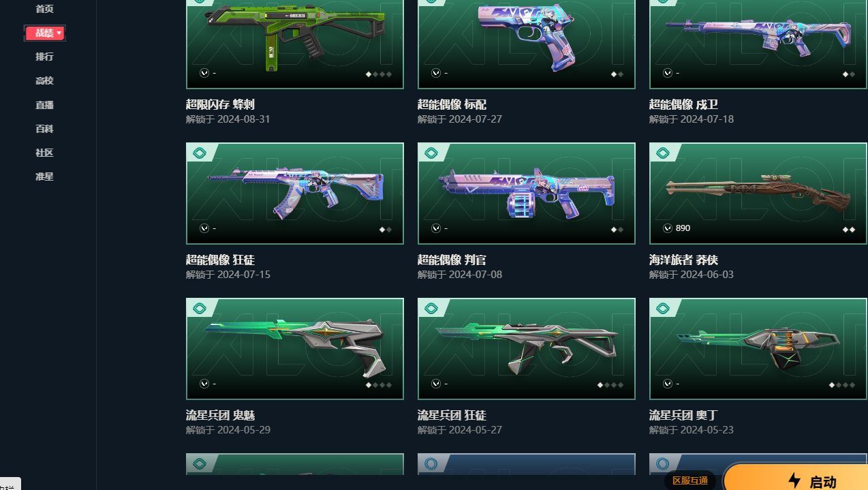Click the level diamonds on 流星兵团 奥丁 card
Screen dimensions: 868x490
[841, 385]
